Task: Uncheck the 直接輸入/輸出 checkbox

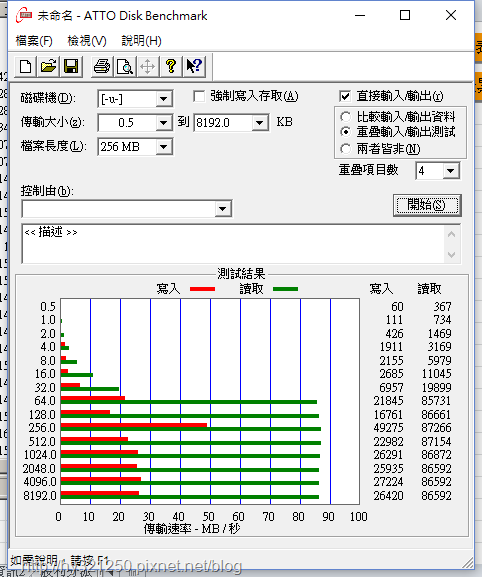Action: point(345,96)
